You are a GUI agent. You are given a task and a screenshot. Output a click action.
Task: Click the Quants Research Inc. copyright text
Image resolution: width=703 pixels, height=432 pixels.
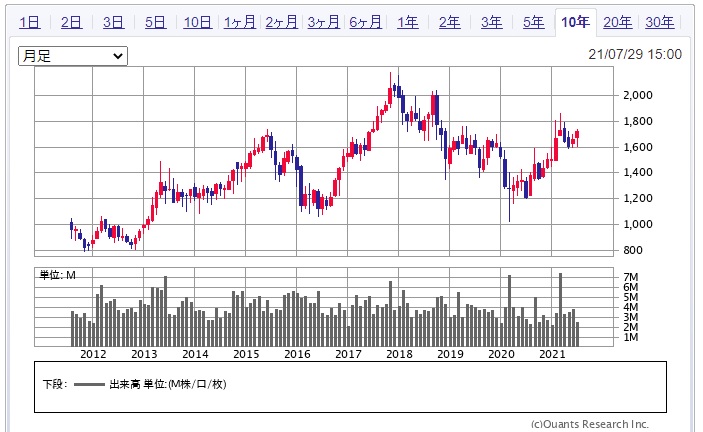coord(590,424)
